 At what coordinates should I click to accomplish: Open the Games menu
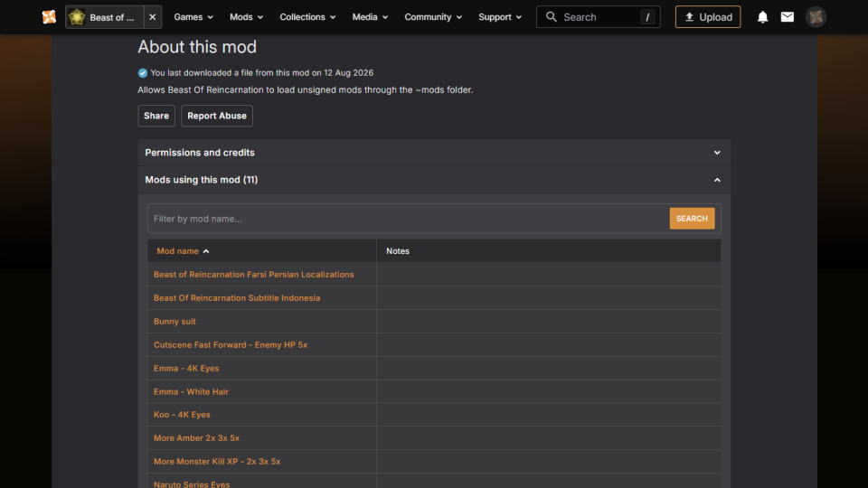click(x=193, y=17)
